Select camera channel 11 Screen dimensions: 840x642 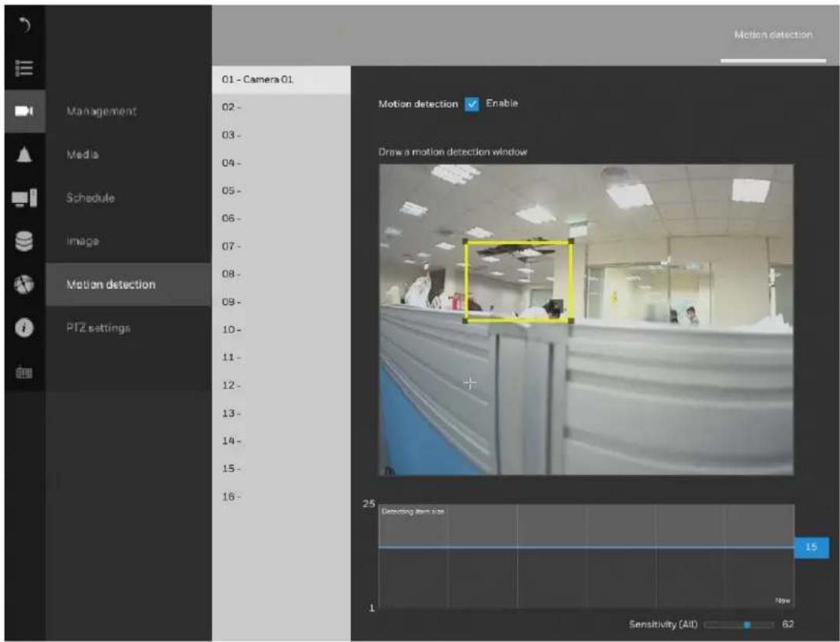[281, 357]
